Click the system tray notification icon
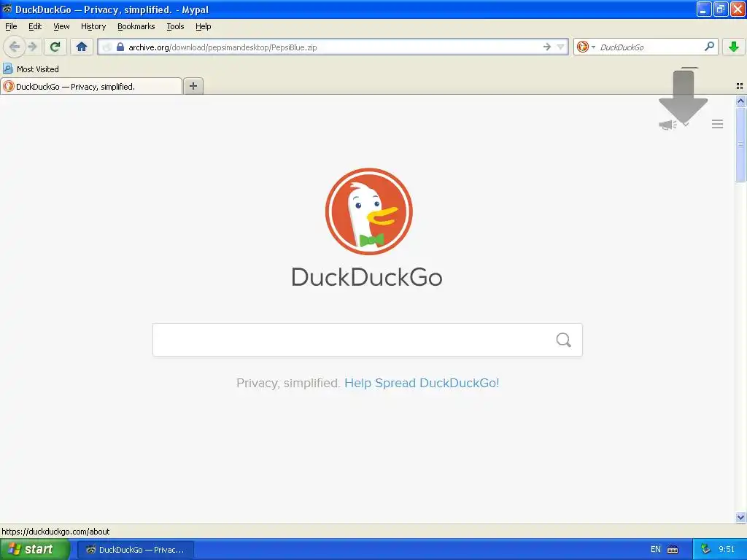This screenshot has width=747, height=560. pyautogui.click(x=705, y=549)
